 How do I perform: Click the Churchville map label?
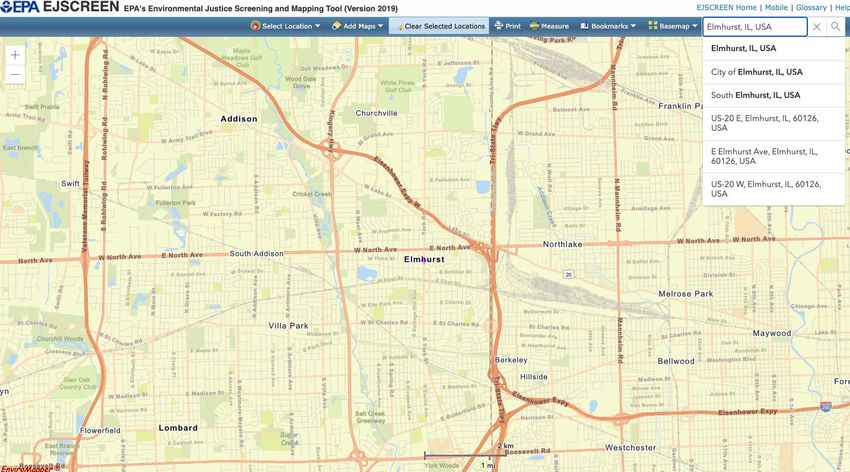click(x=376, y=113)
